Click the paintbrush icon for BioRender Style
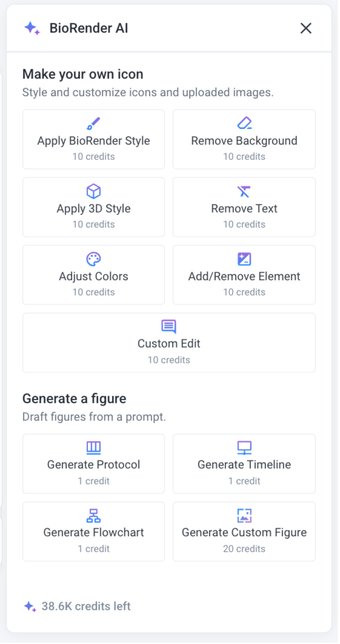 point(93,123)
